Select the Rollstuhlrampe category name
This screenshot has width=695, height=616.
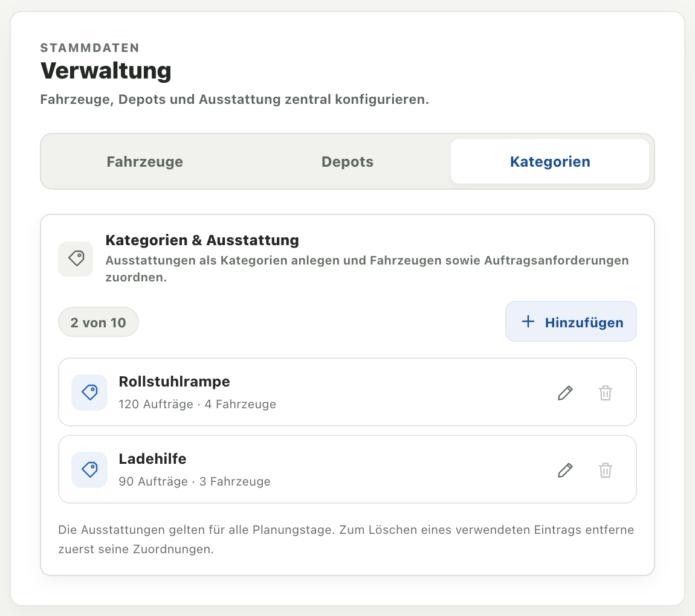click(174, 381)
